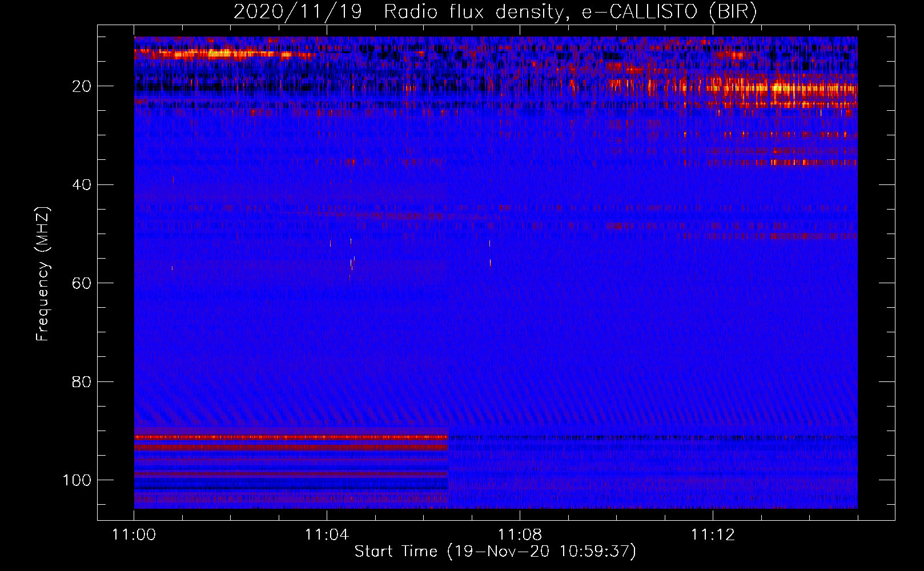924x571 pixels.
Task: Click the 'Start Time (19-Nov-20 10:59:37)' label
Action: pos(495,552)
